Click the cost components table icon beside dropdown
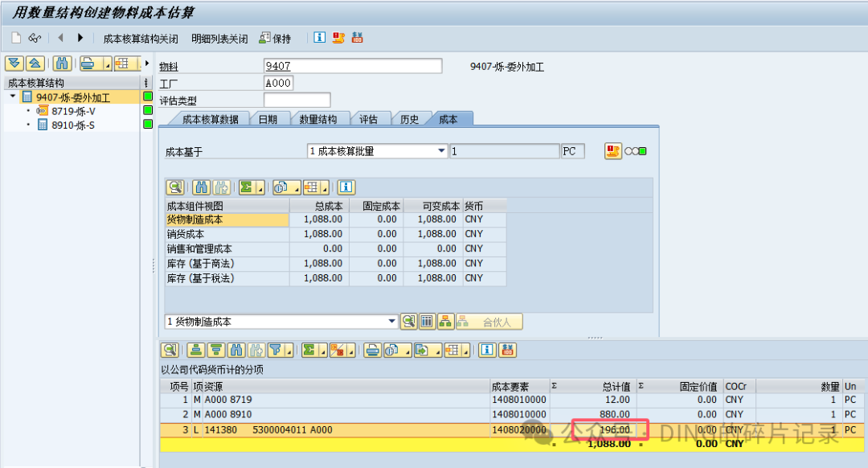Viewport: 868px width, 468px height. 427,321
